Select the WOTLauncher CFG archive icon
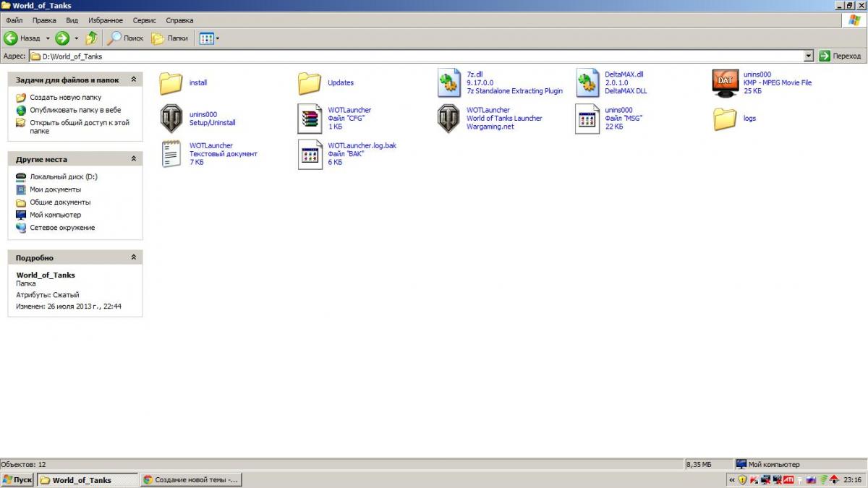This screenshot has height=488, width=868. coord(310,119)
